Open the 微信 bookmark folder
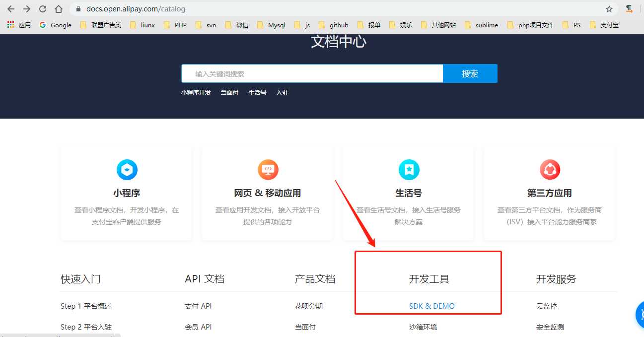The height and width of the screenshot is (337, 644). coord(237,25)
